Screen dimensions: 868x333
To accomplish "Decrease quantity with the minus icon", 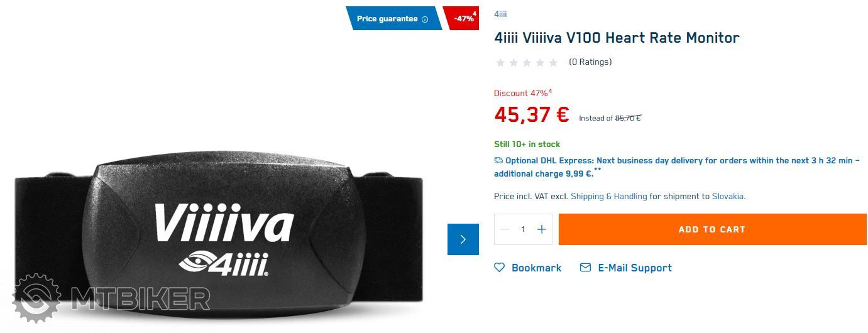I will pyautogui.click(x=504, y=229).
